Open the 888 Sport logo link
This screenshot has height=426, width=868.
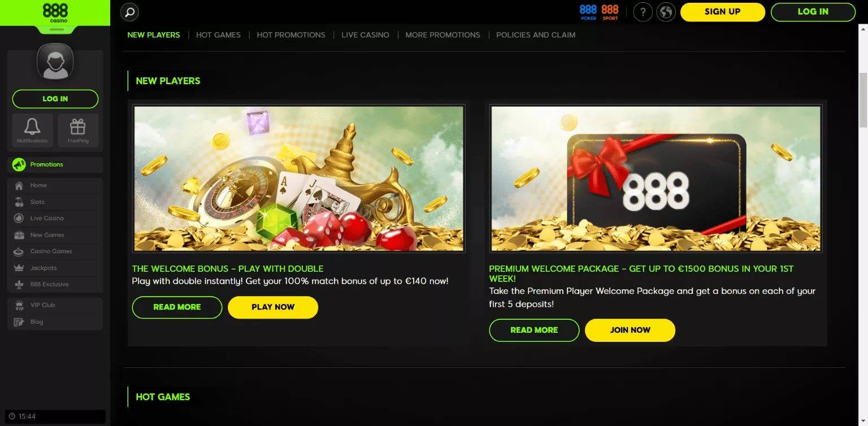(x=610, y=12)
